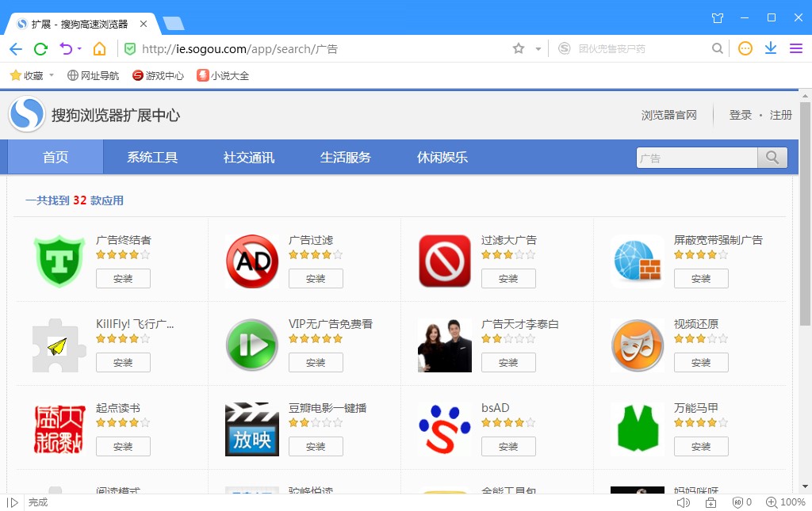This screenshot has width=812, height=511.
Task: Open a new tab with the tab-bar button
Action: pos(174,23)
